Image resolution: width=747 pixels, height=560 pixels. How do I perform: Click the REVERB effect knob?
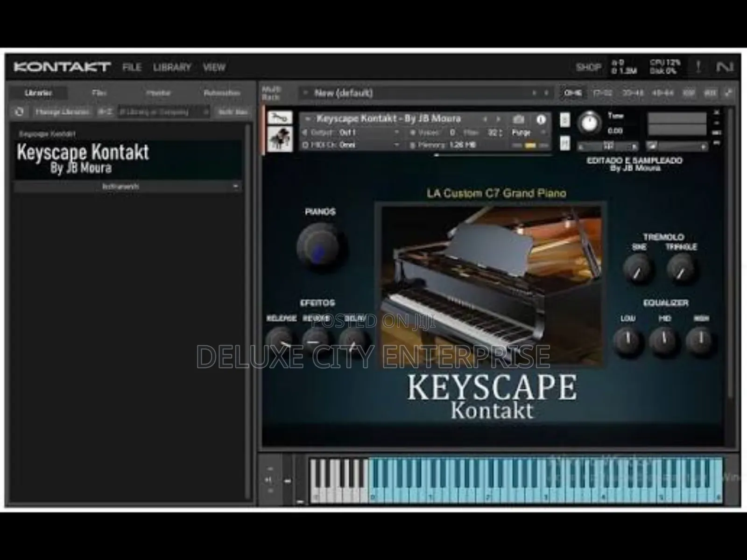coord(316,342)
